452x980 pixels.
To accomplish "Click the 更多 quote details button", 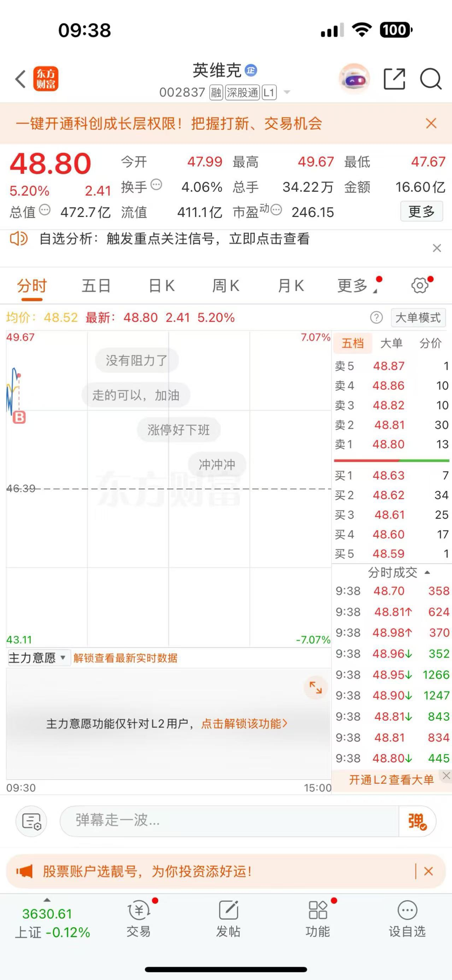I will pyautogui.click(x=422, y=211).
